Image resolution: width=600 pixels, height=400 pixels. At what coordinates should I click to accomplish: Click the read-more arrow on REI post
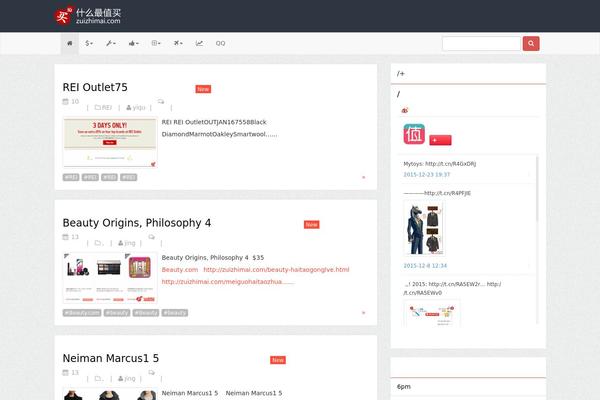(x=364, y=177)
